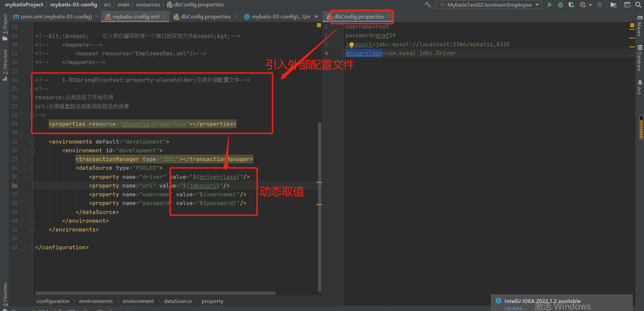Run with coverage shield icon
The height and width of the screenshot is (311, 644).
coord(571,5)
